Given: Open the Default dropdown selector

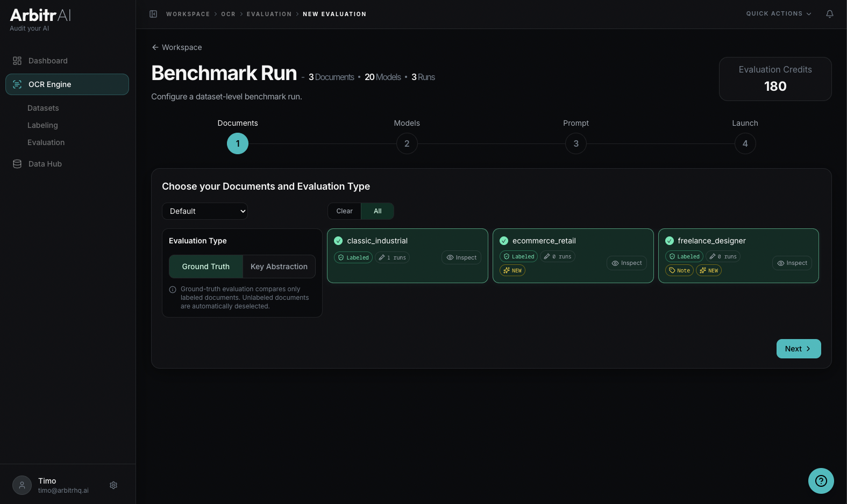Looking at the screenshot, I should [x=205, y=211].
